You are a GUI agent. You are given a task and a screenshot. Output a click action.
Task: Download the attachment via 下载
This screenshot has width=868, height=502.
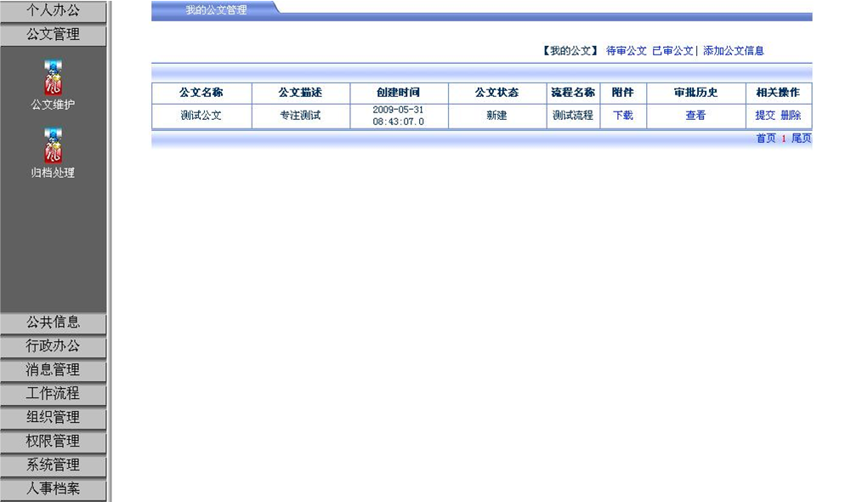(623, 115)
